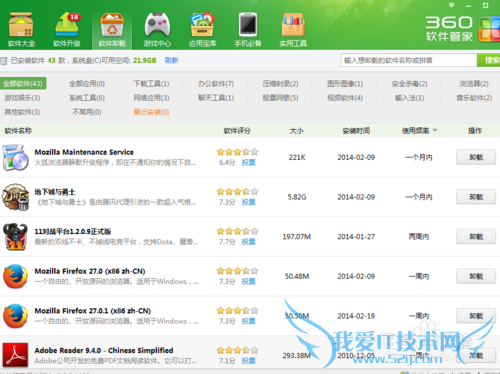The image size is (500, 374).
Task: Select 视频软件(4) category
Action: point(345,98)
